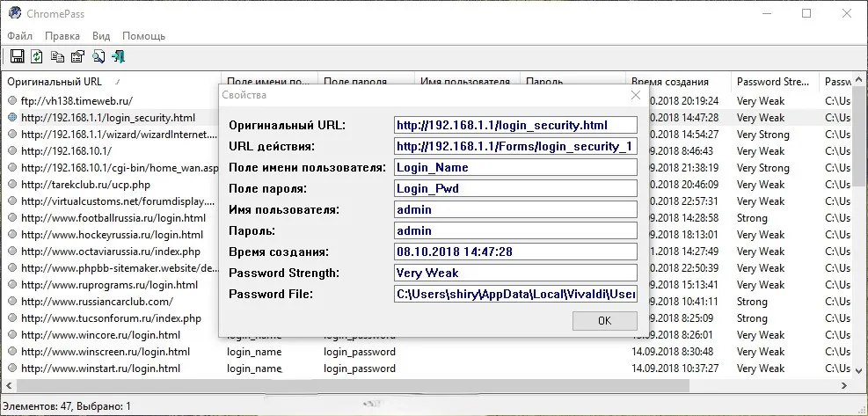The image size is (868, 416).
Task: Sort by Время создания column header
Action: (678, 82)
